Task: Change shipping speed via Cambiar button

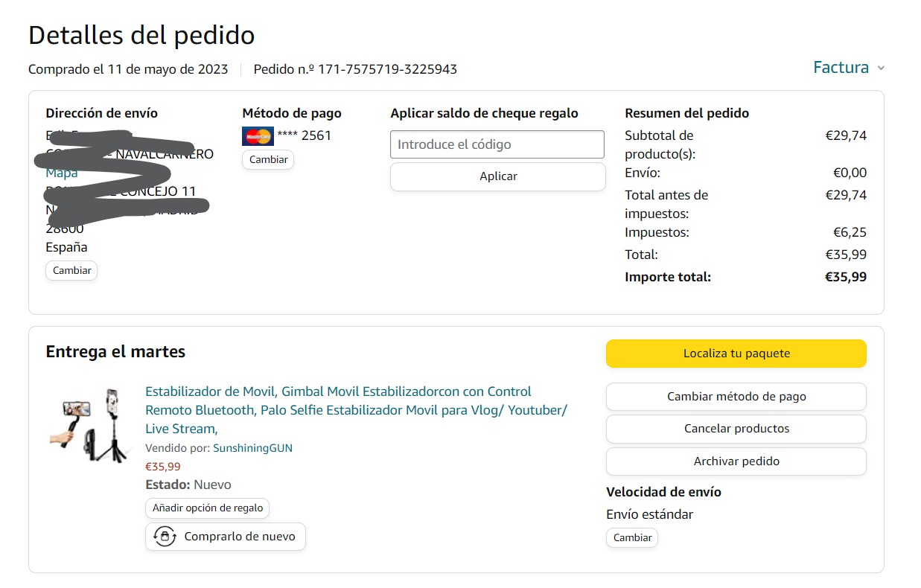Action: tap(632, 537)
